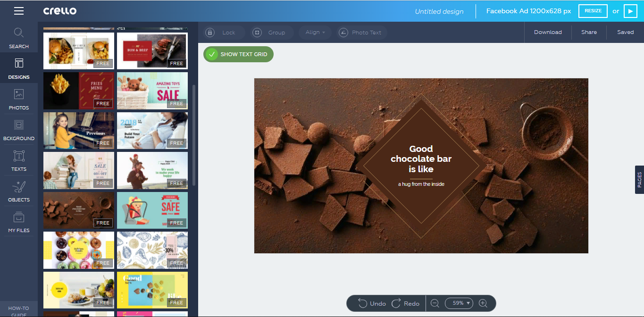Switch to the Designs tab

[19, 69]
